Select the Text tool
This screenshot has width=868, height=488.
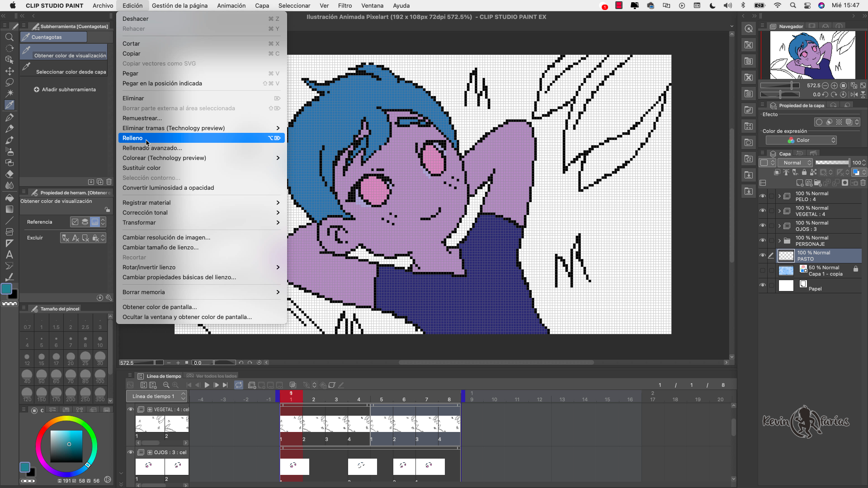pos(9,253)
